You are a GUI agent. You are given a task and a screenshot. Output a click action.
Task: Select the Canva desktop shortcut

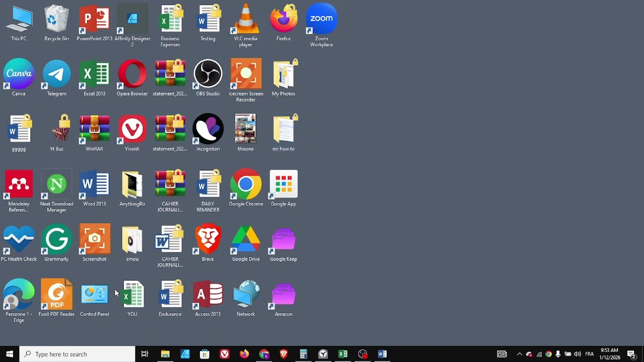(x=19, y=78)
